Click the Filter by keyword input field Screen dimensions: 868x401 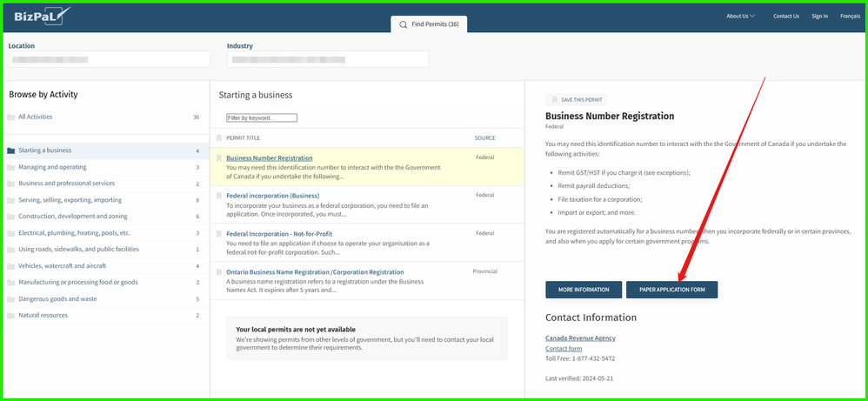262,117
